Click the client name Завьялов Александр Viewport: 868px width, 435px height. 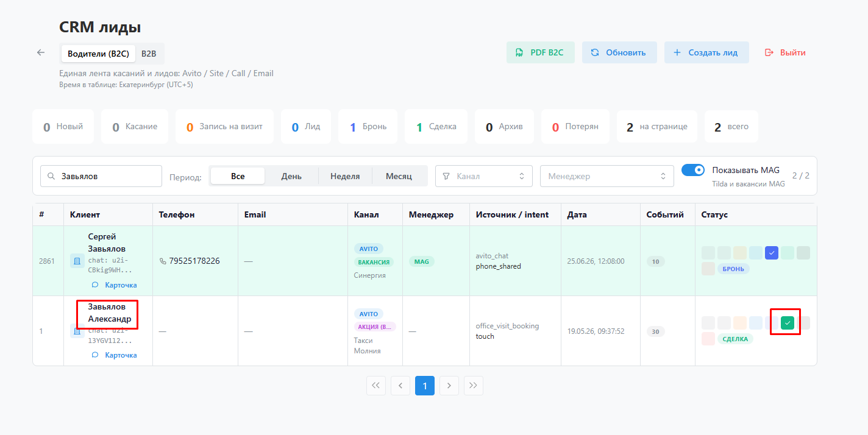coord(110,313)
